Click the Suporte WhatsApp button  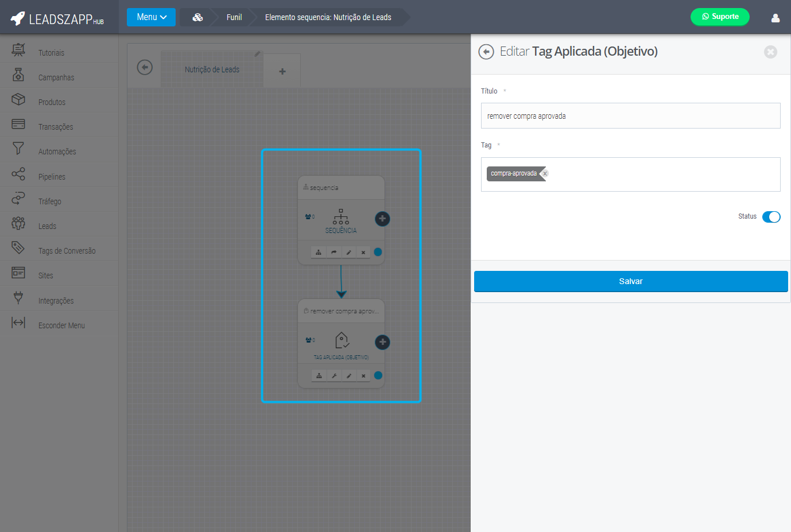(x=720, y=17)
